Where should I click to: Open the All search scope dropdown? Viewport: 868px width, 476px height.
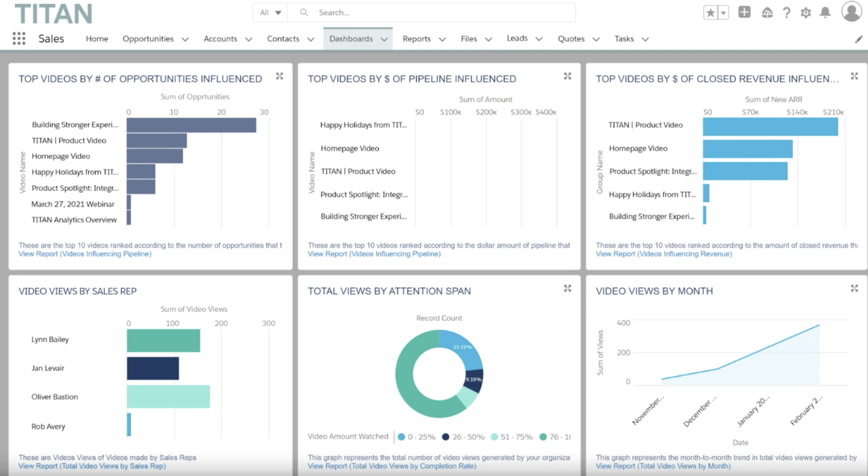[270, 13]
